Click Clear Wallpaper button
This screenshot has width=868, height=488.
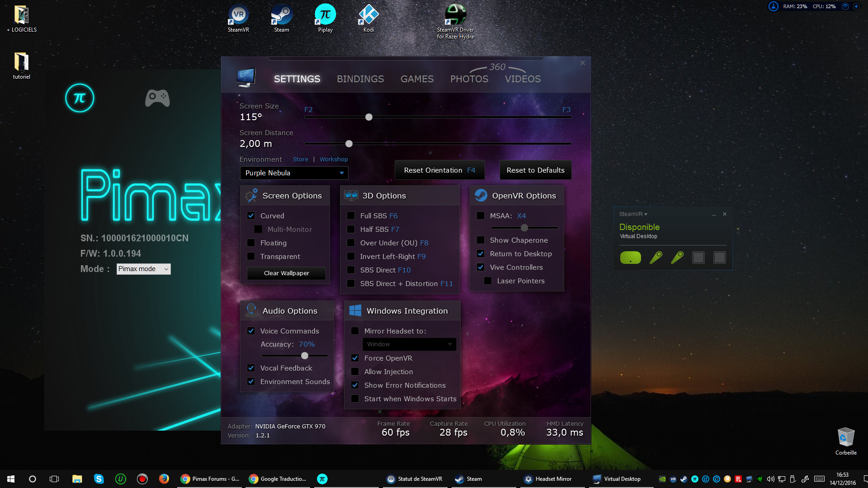click(286, 273)
